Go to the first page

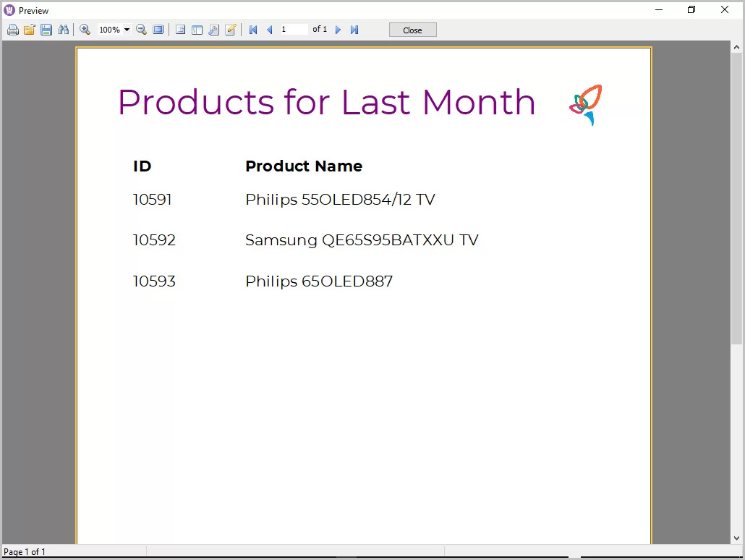point(253,30)
